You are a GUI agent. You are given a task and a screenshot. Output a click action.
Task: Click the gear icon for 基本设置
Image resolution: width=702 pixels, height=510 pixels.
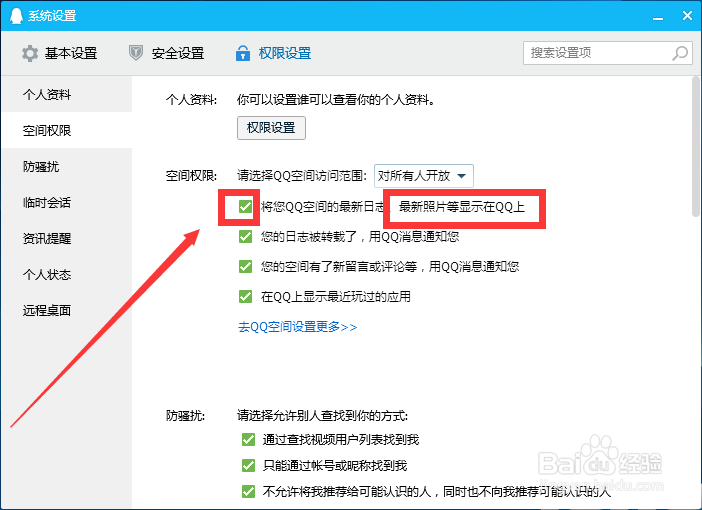[x=30, y=53]
